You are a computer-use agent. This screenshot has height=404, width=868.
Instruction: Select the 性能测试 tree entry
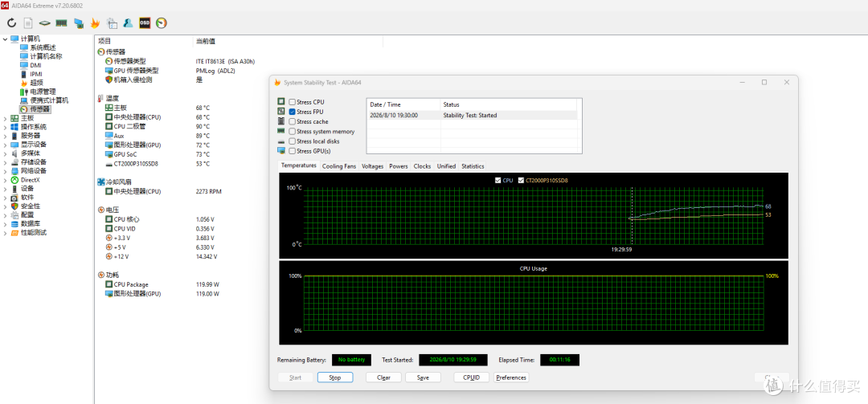tap(33, 232)
